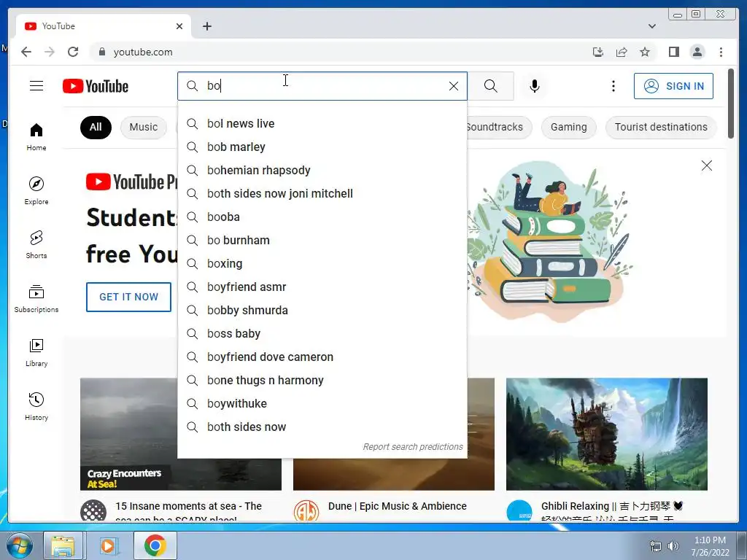747x560 pixels.
Task: Open a new tab with the plus button
Action: [206, 26]
